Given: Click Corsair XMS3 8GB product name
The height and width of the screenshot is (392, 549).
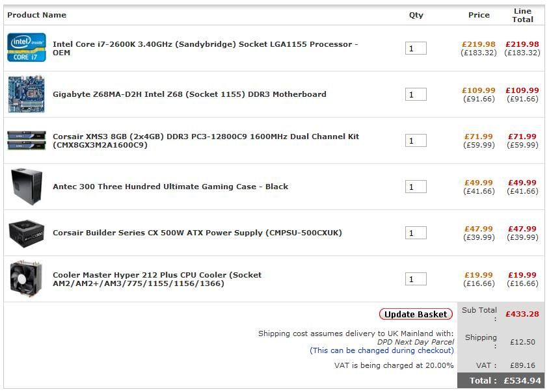Looking at the screenshot, I should pyautogui.click(x=206, y=137).
